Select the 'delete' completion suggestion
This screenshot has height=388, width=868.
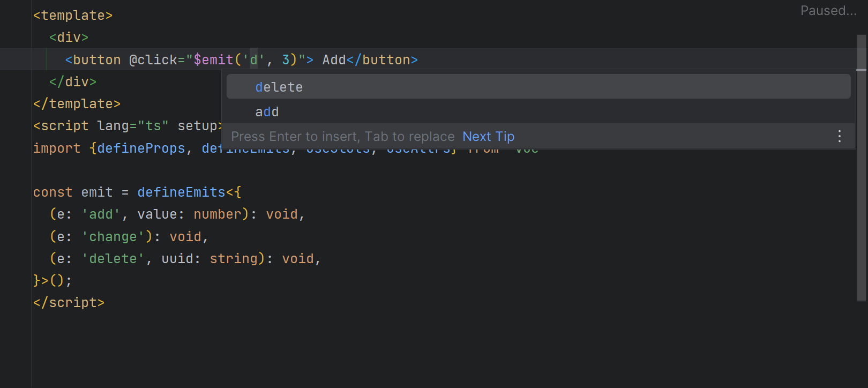(x=279, y=87)
